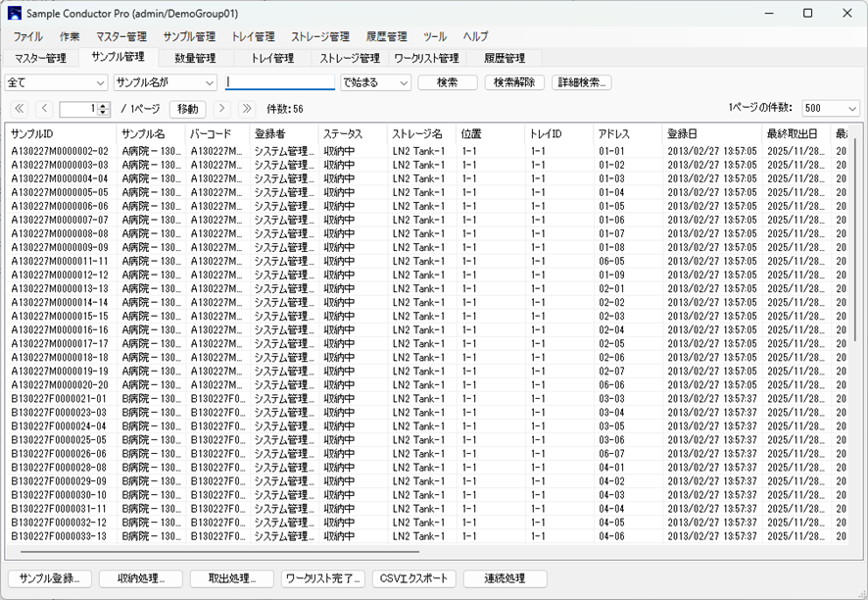Viewport: 868px width, 600px height.
Task: Focus the search text input field
Action: tap(280, 83)
